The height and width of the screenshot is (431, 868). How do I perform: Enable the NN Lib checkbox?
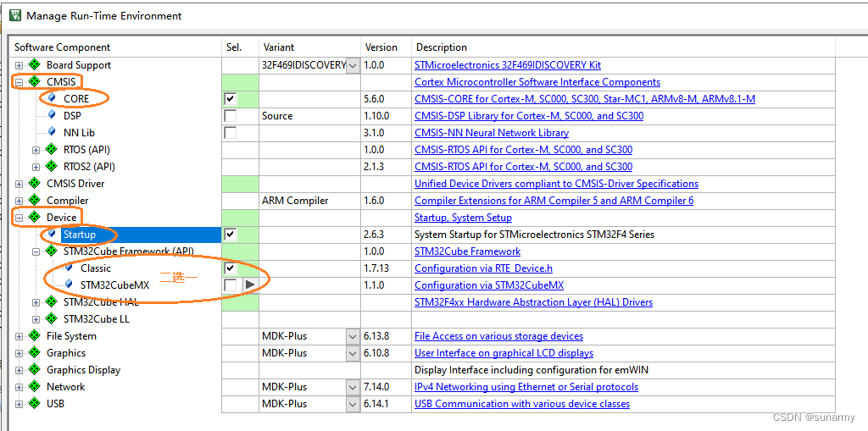pyautogui.click(x=231, y=133)
